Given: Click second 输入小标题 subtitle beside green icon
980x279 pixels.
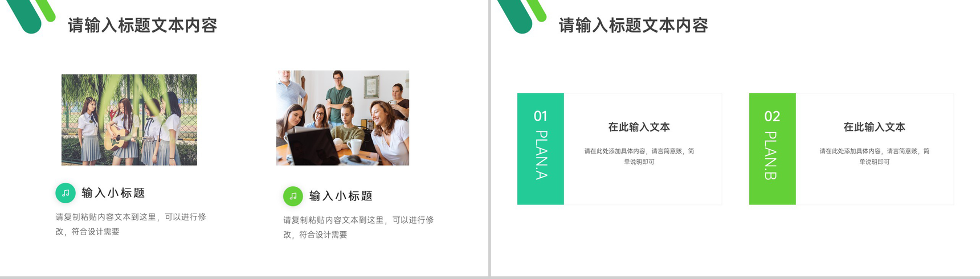Looking at the screenshot, I should point(341,196).
